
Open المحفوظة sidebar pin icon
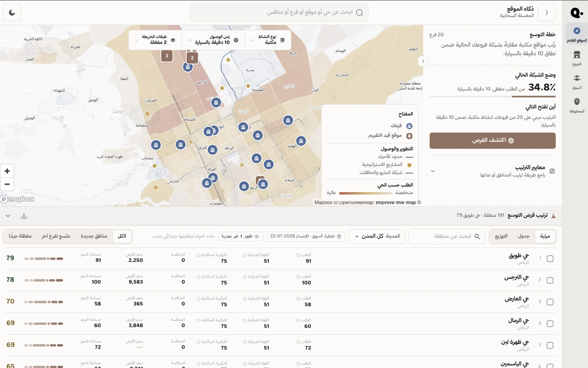(x=577, y=102)
